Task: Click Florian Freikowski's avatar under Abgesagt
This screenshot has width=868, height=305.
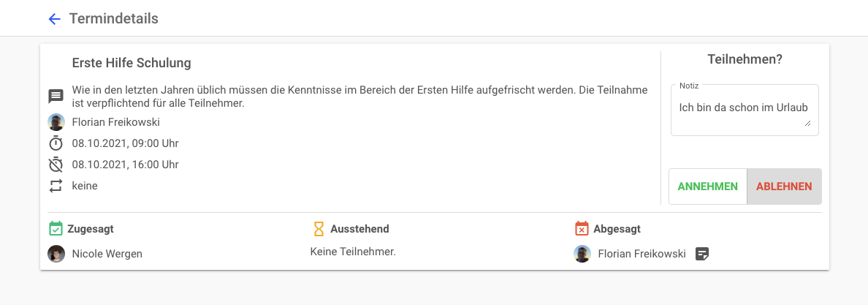Action: [582, 254]
